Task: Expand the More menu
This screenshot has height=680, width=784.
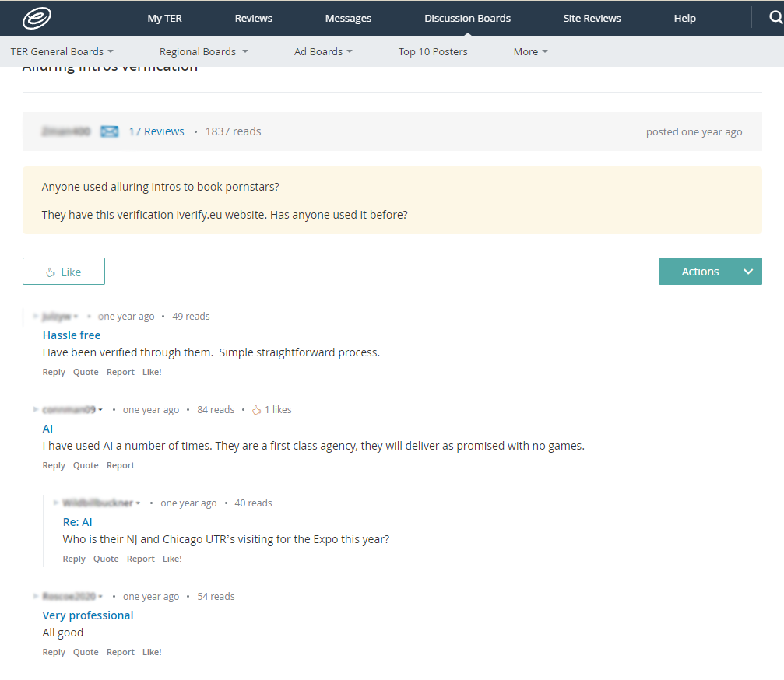Action: [530, 51]
